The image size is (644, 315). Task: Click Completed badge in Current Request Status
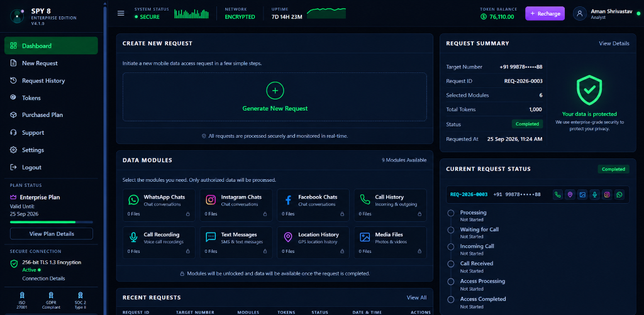point(614,169)
